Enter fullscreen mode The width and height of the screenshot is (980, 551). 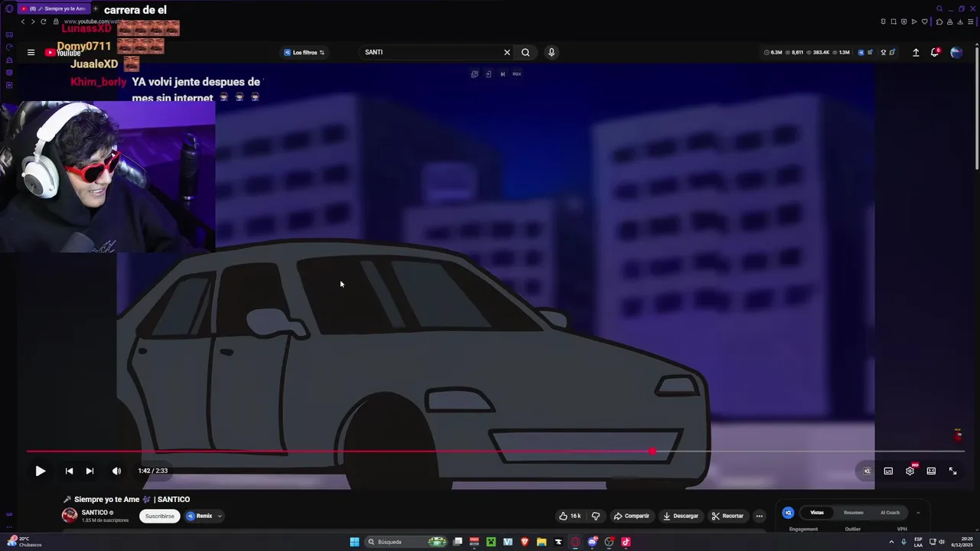[952, 471]
